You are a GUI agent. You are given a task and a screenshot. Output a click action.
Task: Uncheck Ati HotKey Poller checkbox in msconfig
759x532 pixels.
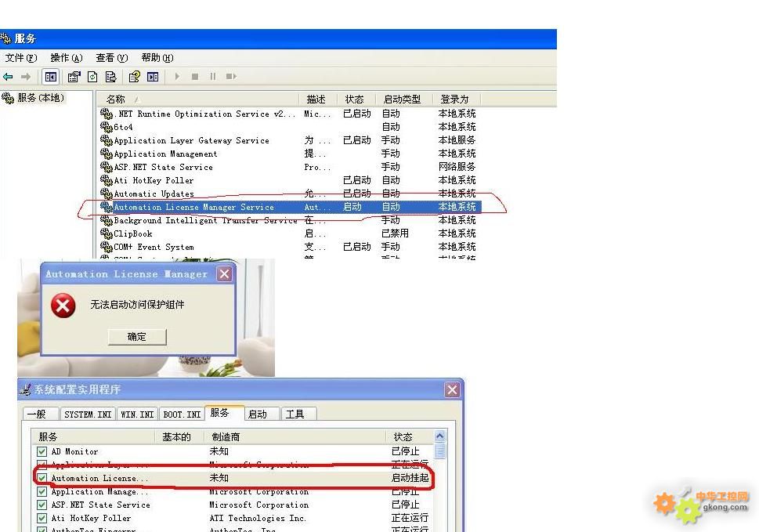42,518
